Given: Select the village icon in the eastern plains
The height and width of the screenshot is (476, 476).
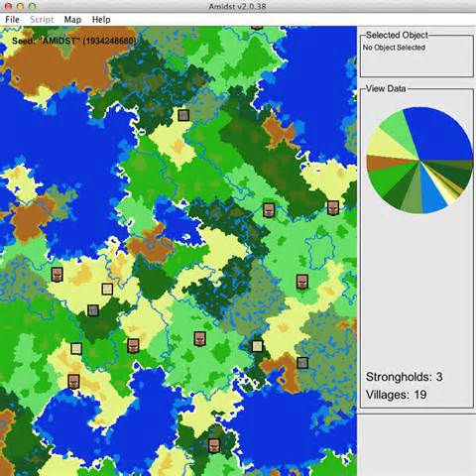Looking at the screenshot, I should (301, 282).
